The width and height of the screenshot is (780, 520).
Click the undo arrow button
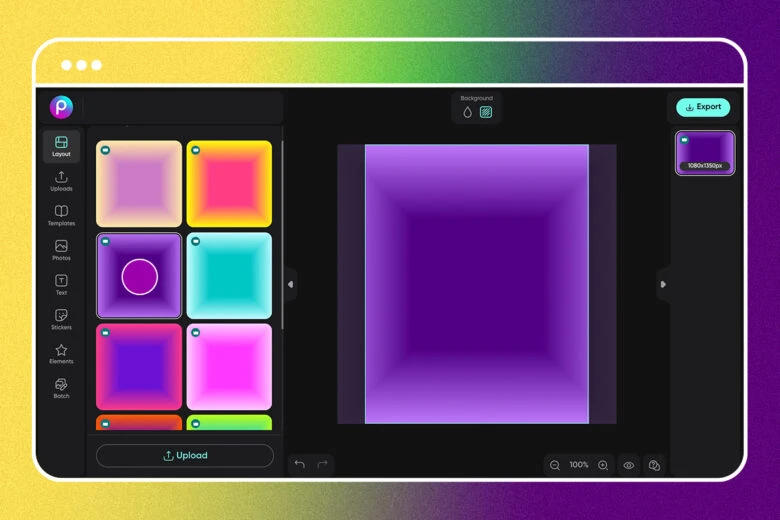(x=300, y=465)
